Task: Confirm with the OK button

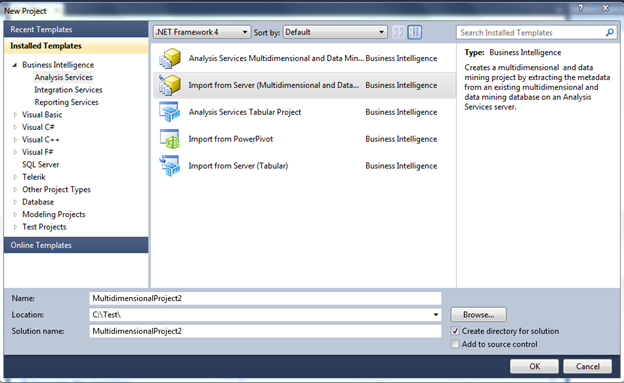Action: (534, 366)
